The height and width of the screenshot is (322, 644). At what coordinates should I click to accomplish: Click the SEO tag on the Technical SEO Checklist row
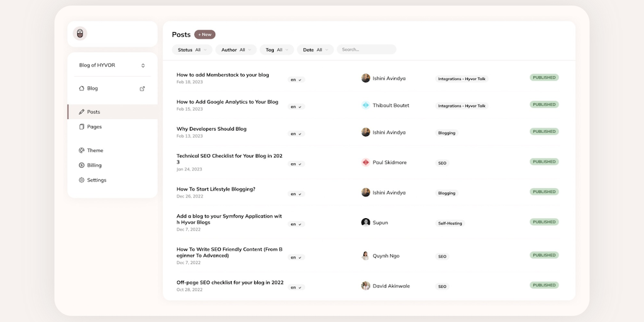442,163
